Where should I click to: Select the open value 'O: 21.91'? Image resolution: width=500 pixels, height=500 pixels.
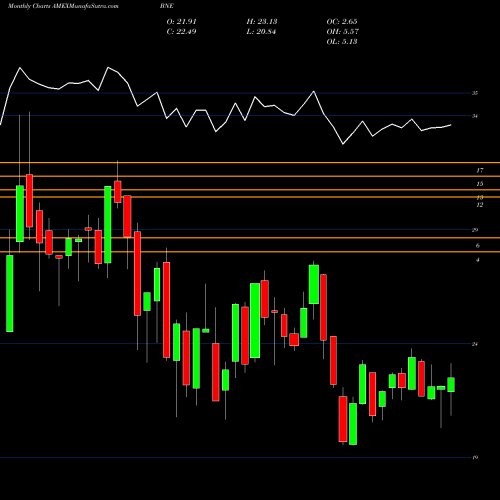[x=182, y=22]
